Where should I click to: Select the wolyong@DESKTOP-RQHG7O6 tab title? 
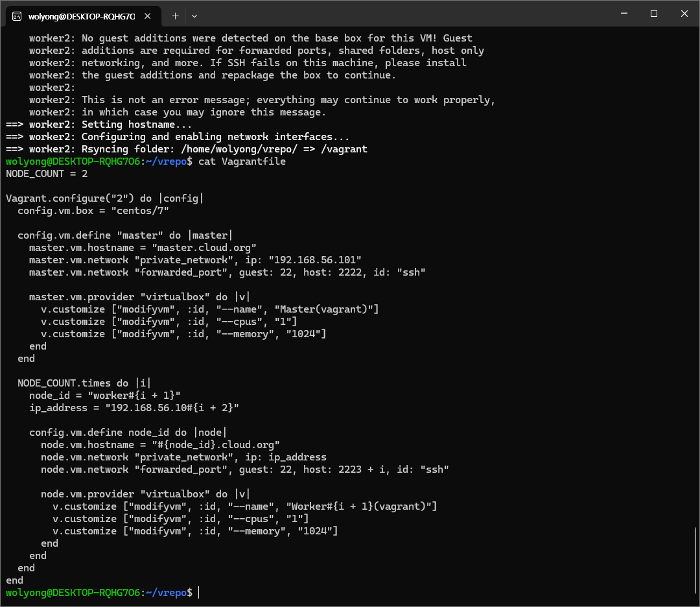pos(81,16)
